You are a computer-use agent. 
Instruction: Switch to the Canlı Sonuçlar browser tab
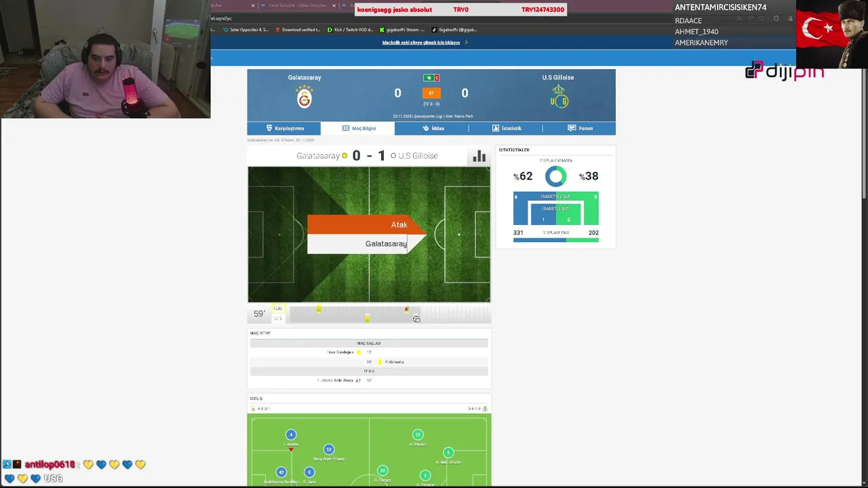(x=298, y=5)
